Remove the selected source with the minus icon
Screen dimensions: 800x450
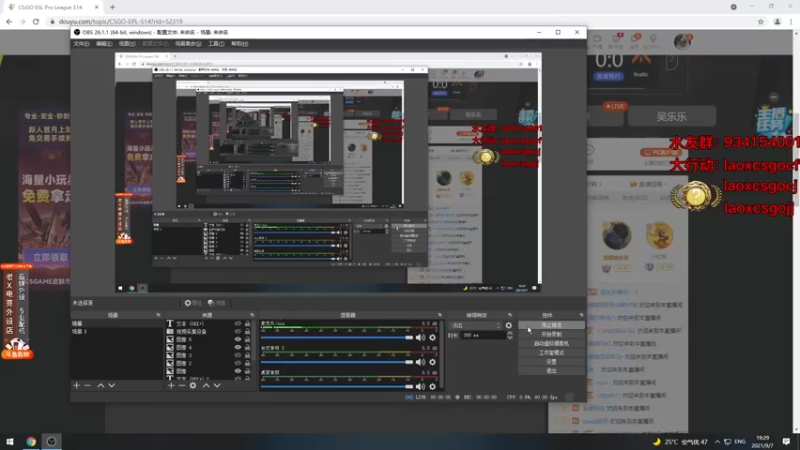tap(182, 386)
